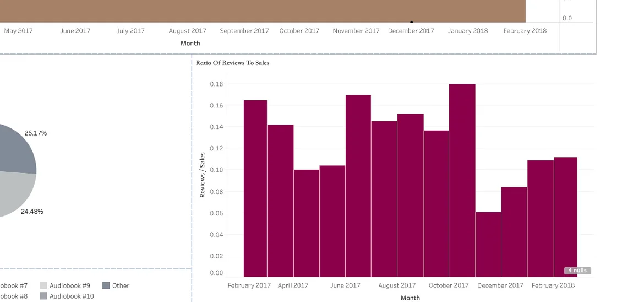The width and height of the screenshot is (644, 302).
Task: Select the Audiobook #9 legend color swatch
Action: (x=43, y=285)
